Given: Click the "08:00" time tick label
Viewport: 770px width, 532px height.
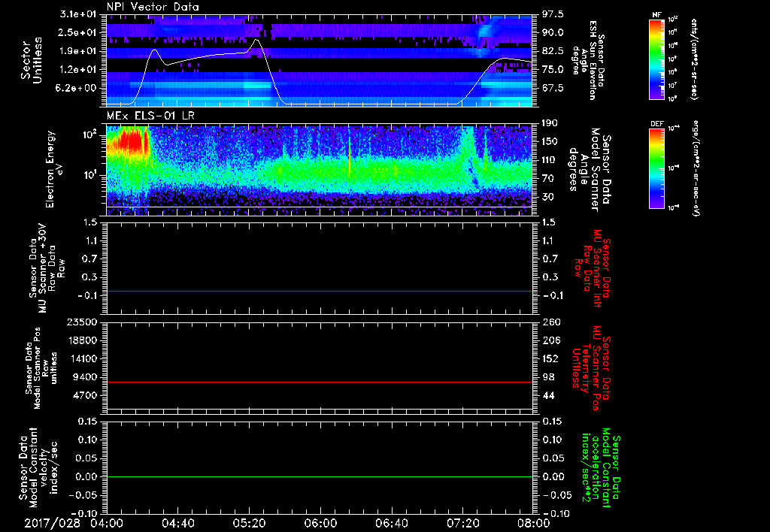Looking at the screenshot, I should point(534,523).
